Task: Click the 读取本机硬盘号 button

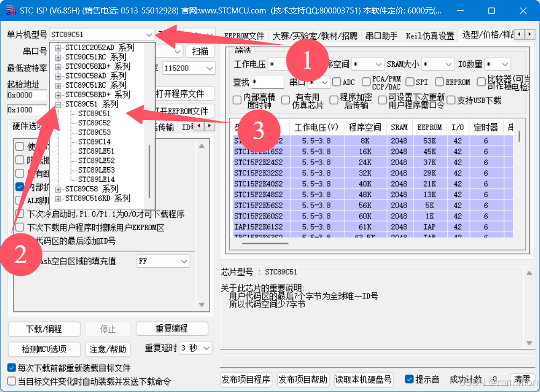Action: (x=363, y=380)
